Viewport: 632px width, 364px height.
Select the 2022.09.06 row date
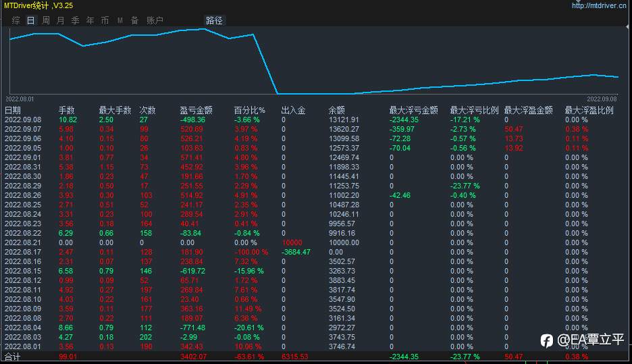point(23,138)
